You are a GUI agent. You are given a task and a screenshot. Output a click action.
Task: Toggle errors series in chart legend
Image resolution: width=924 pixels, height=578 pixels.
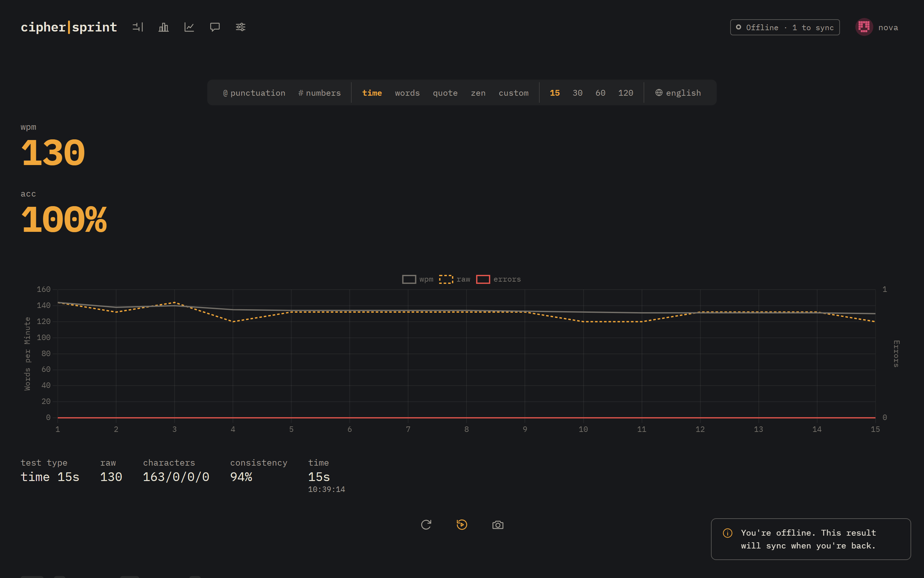499,279
